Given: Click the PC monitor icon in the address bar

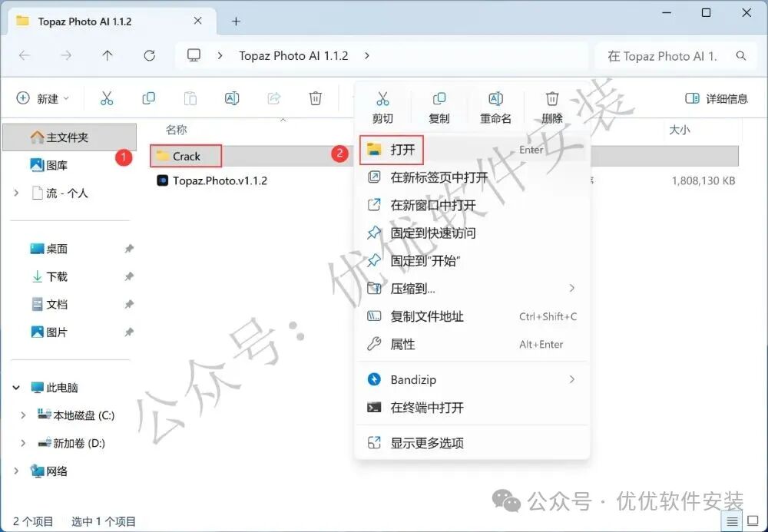Looking at the screenshot, I should pyautogui.click(x=194, y=55).
